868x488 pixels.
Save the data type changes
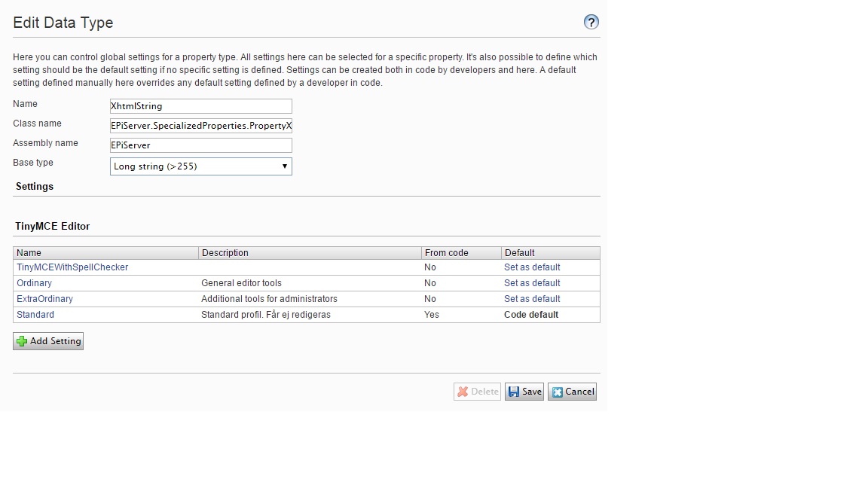pos(524,391)
